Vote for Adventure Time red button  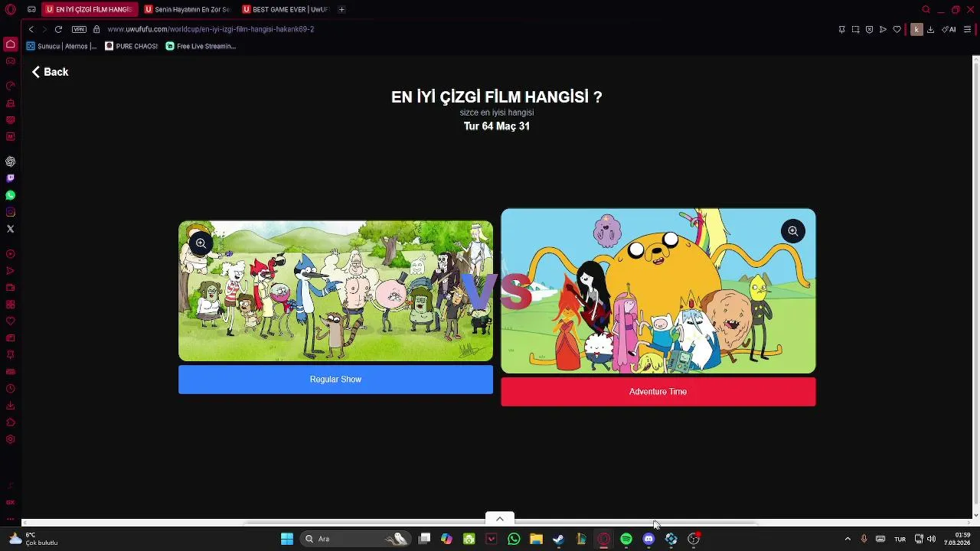[x=658, y=392]
